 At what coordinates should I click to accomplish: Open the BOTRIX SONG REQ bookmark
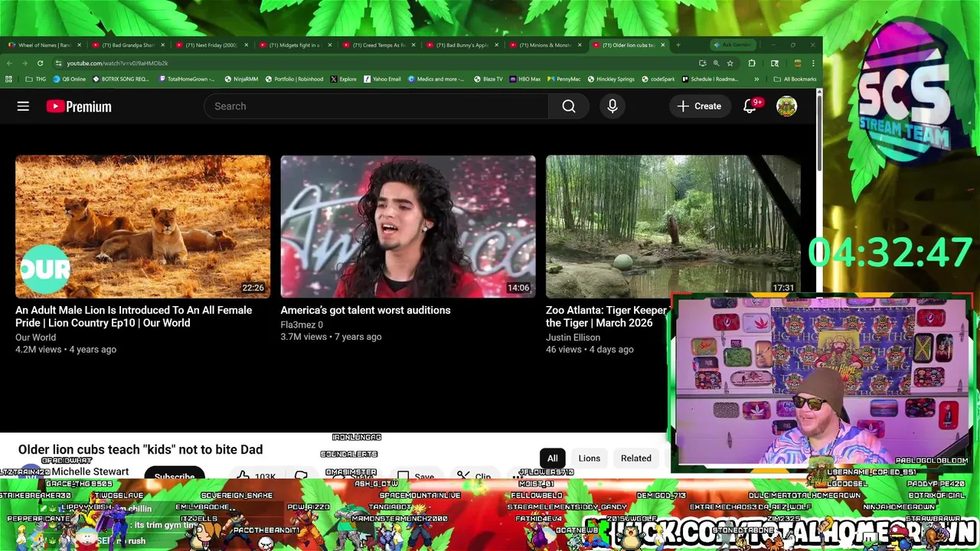pyautogui.click(x=121, y=79)
